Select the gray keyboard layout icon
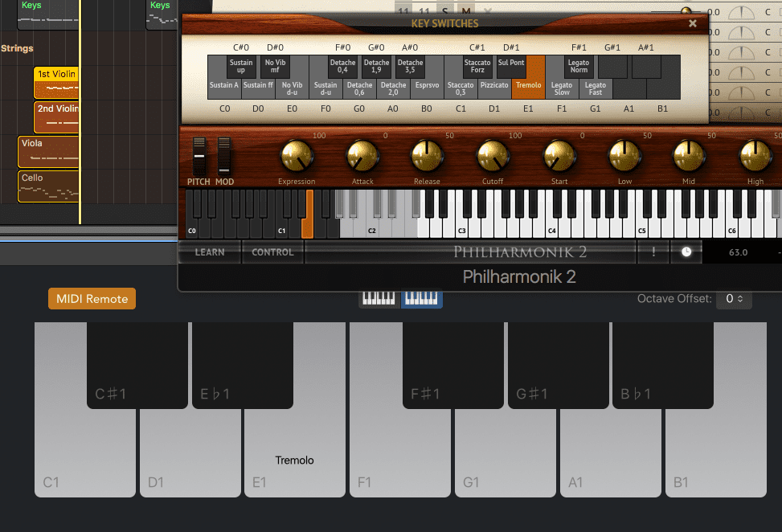The height and width of the screenshot is (532, 782). [379, 299]
